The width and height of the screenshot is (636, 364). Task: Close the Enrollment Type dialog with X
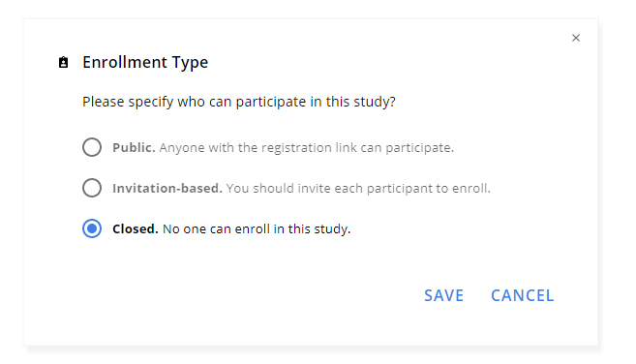point(576,38)
